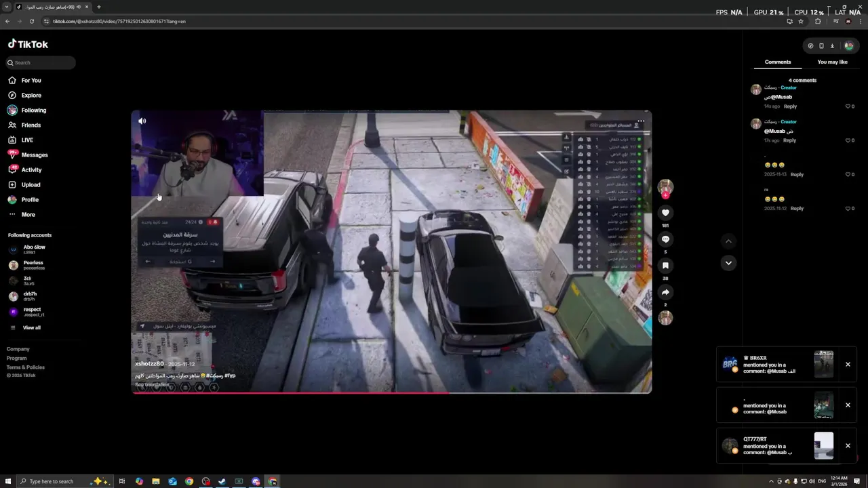Screen dimensions: 868x488
Task: Open File Explorer from the taskbar
Action: [156, 481]
